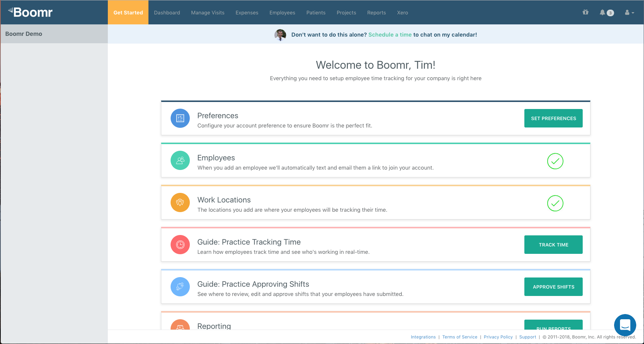Click the Employees people icon

click(x=180, y=160)
